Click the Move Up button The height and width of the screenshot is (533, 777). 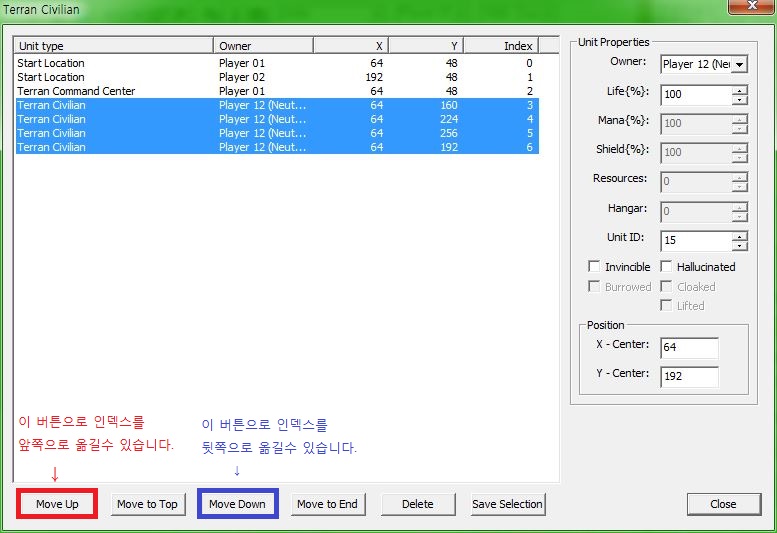click(x=57, y=504)
